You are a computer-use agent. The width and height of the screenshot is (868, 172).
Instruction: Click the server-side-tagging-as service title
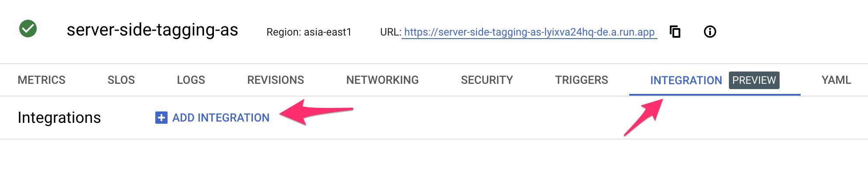[x=152, y=30]
